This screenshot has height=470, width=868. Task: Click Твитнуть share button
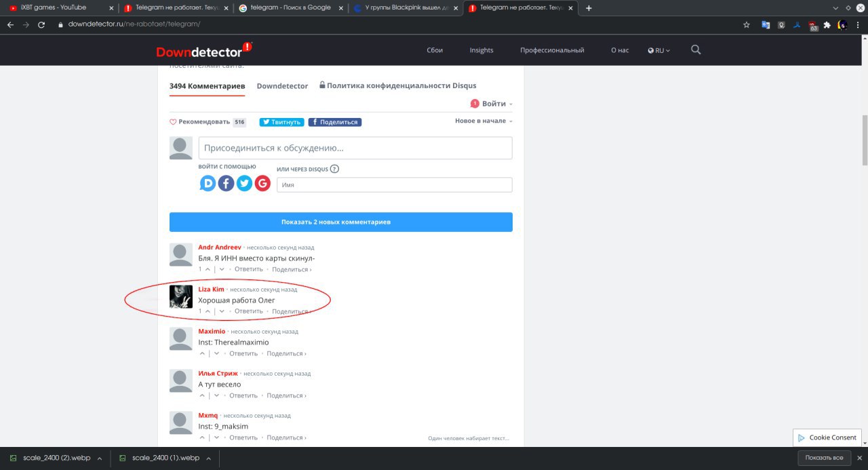[x=281, y=122]
